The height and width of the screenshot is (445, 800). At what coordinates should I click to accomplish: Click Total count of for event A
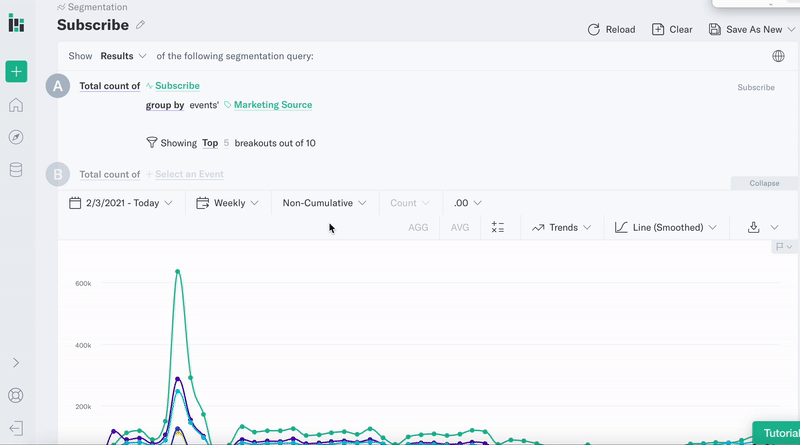[110, 86]
